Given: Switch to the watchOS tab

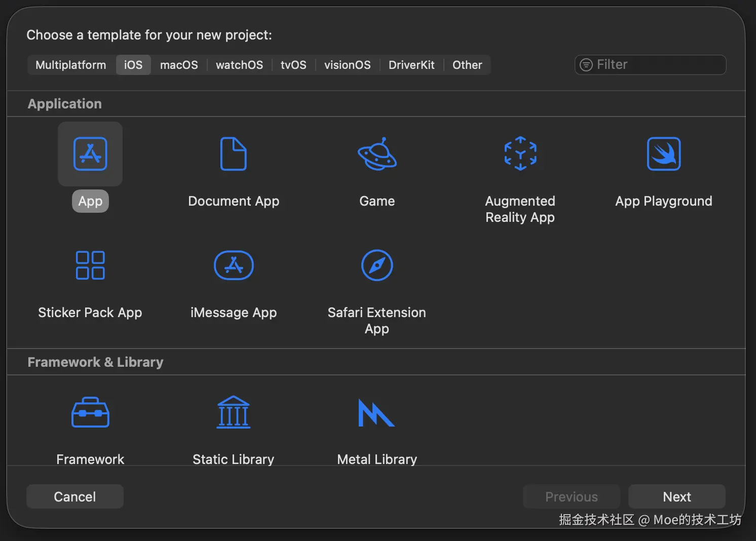Looking at the screenshot, I should tap(239, 65).
